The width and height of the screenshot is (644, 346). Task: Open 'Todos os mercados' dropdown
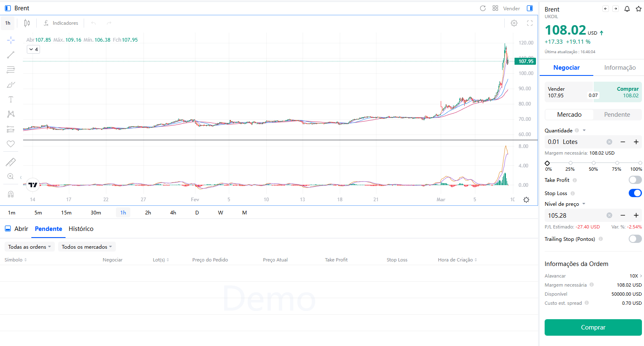click(x=87, y=247)
